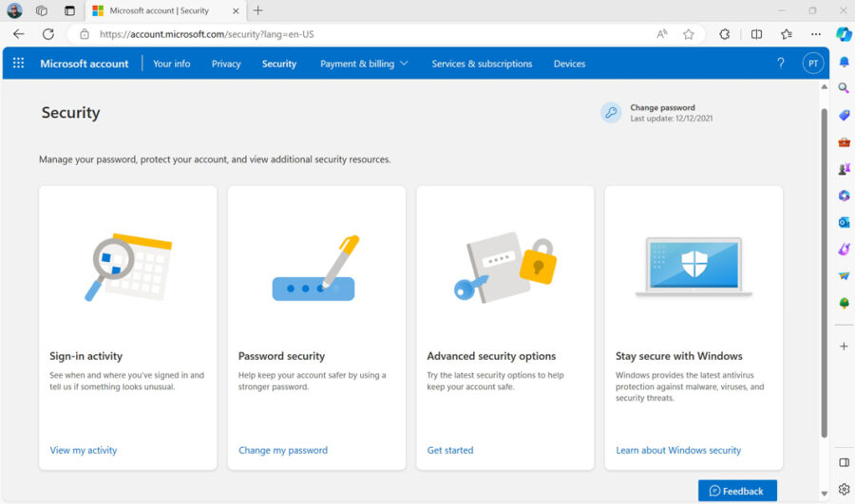Open tab actions menu icon

[69, 10]
